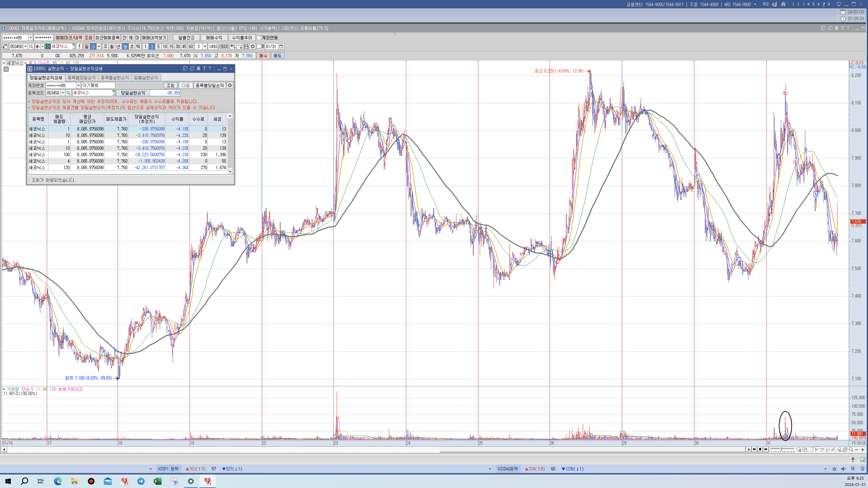The width and height of the screenshot is (868, 488).
Task: Click the 조회 button in profit popup
Action: (171, 86)
